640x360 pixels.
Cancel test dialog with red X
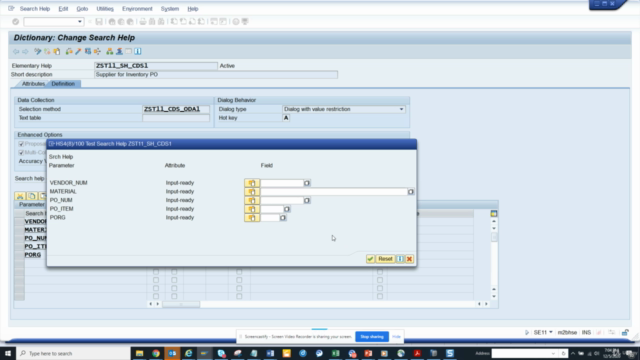409,259
